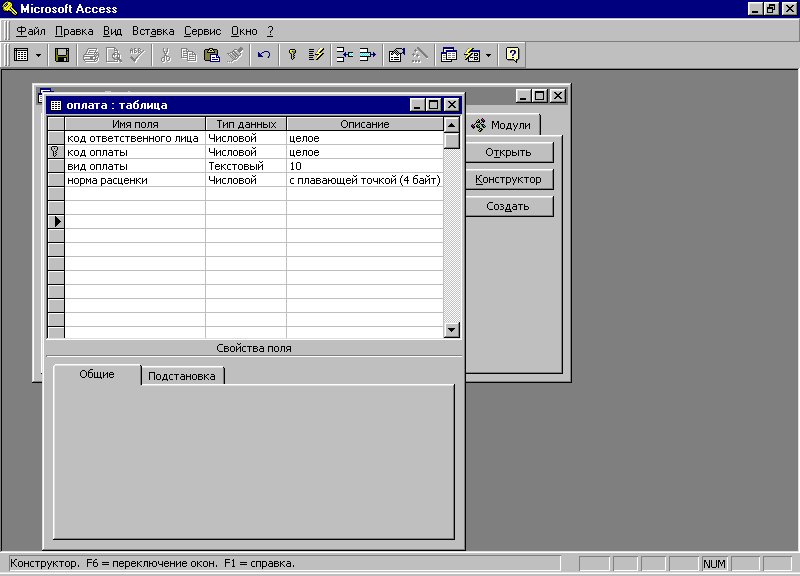Click the 'Свойства поля' label
Viewport: 800px width, 576px height.
pos(254,348)
